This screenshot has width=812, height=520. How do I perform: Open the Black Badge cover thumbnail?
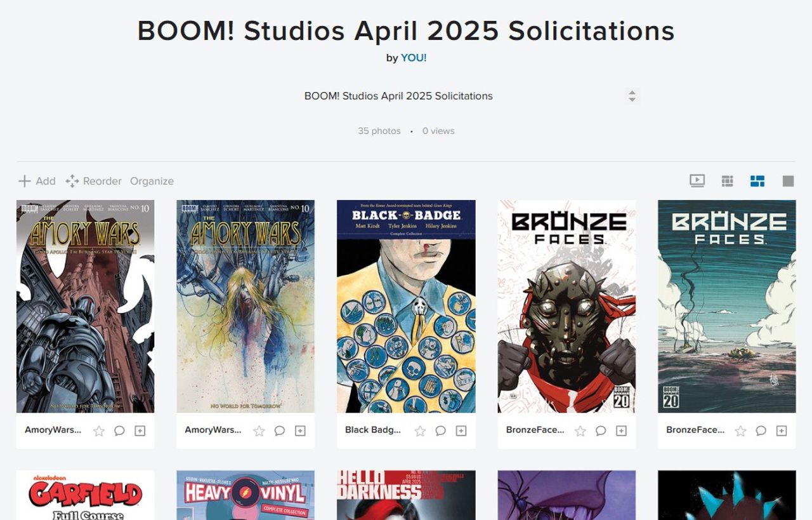tap(406, 307)
